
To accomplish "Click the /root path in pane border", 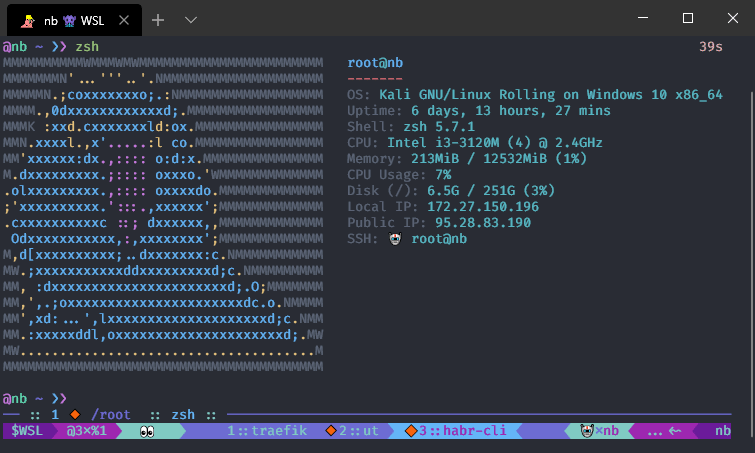I will point(111,414).
